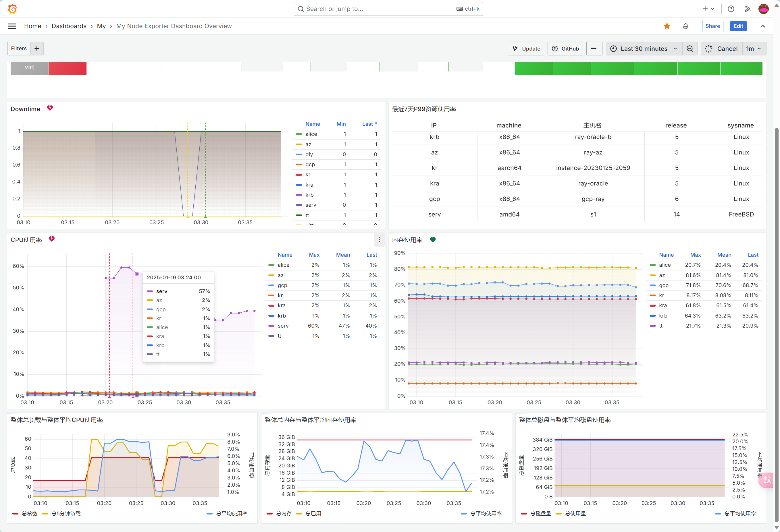Open the Last 30 minutes time picker
Viewport: 780px width, 532px height.
(644, 49)
